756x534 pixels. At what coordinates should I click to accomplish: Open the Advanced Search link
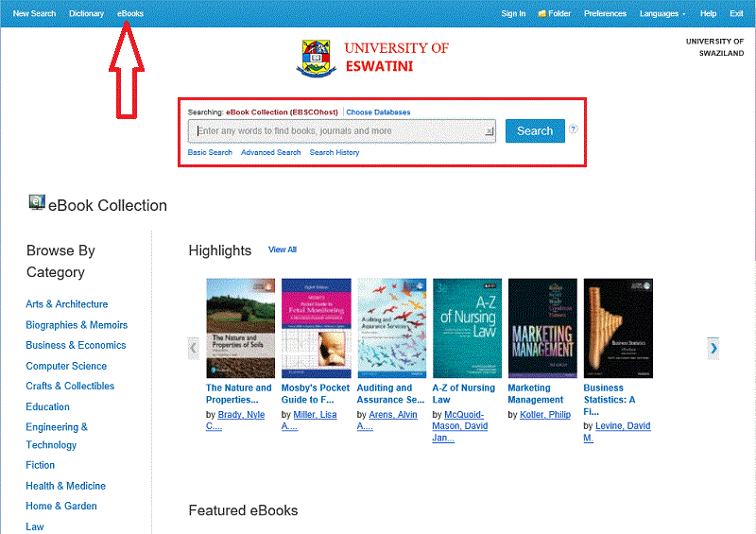(x=270, y=152)
